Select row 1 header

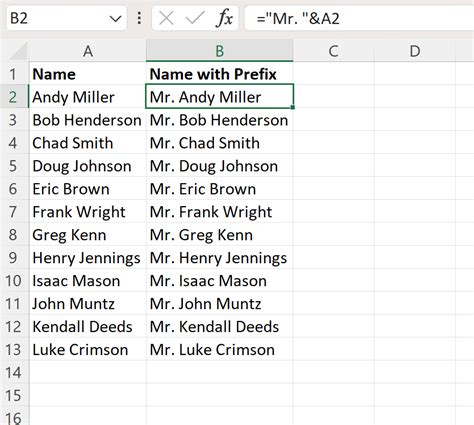tap(13, 74)
